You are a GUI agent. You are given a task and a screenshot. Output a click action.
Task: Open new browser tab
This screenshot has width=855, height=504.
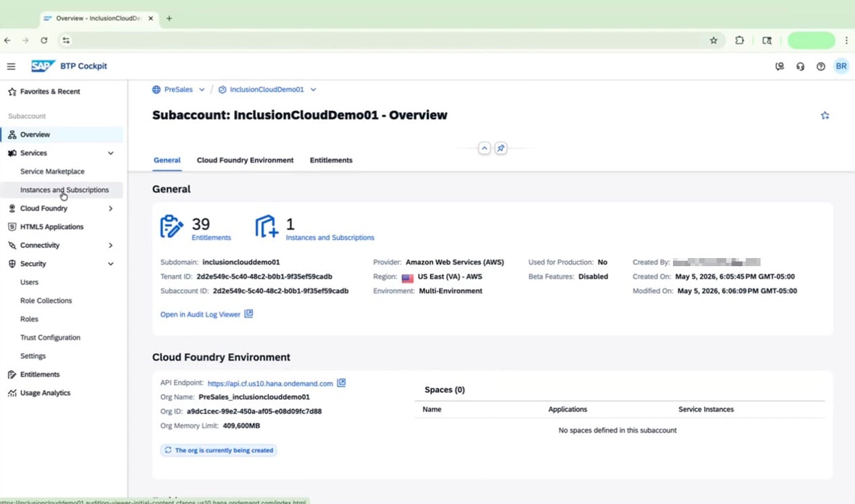tap(169, 18)
